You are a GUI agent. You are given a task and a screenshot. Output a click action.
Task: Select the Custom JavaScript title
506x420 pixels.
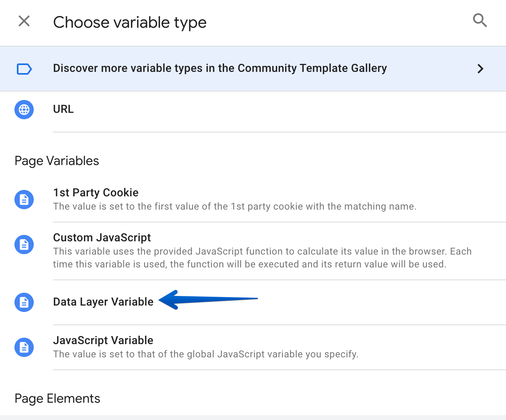(x=102, y=238)
